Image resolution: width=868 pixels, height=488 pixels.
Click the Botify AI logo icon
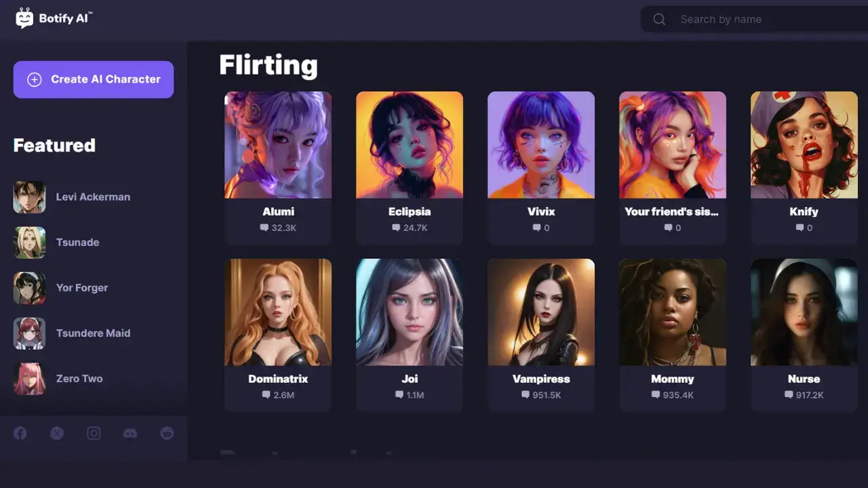(24, 18)
